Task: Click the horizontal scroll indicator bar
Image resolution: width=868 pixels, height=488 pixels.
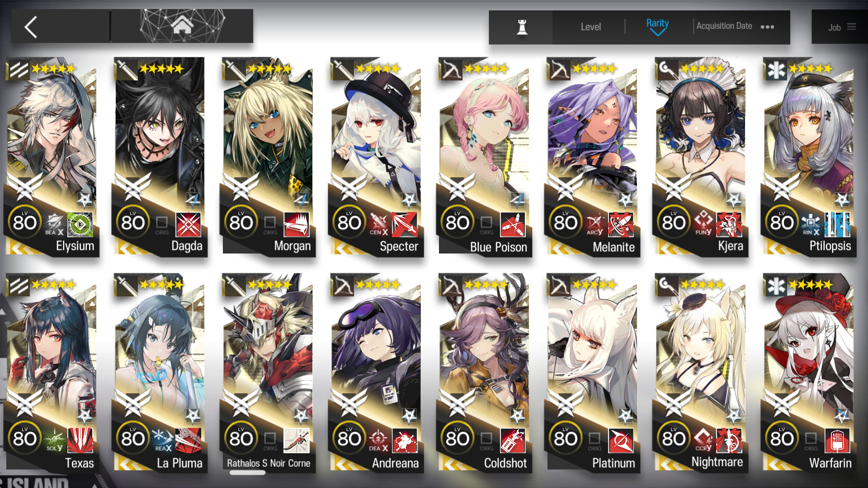Action: [247, 473]
